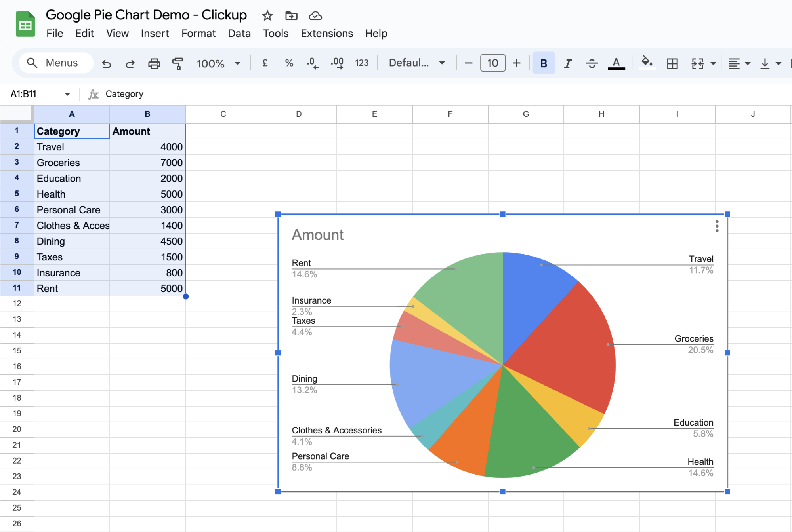Click the undo arrow icon
Image resolution: width=792 pixels, height=532 pixels.
tap(106, 63)
